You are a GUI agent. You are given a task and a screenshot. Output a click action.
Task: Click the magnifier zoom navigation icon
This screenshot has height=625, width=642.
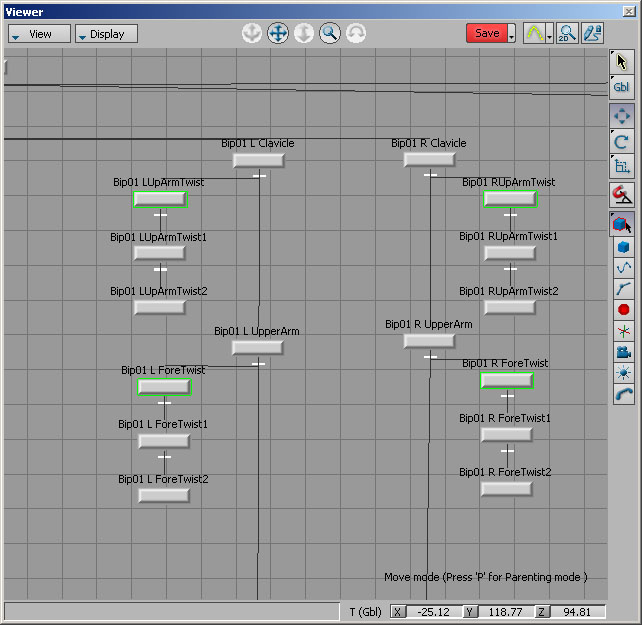[330, 33]
